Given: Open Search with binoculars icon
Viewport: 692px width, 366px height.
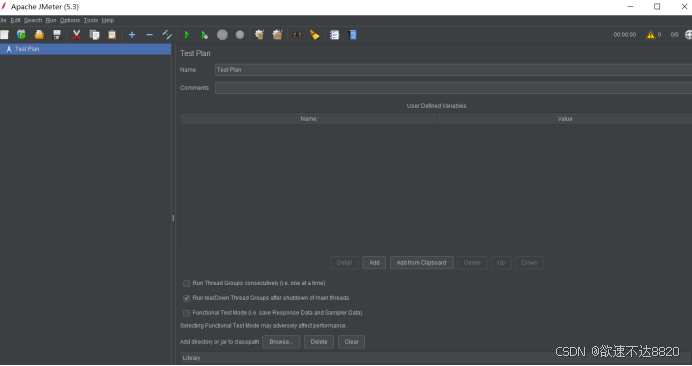Looking at the screenshot, I should pos(297,34).
